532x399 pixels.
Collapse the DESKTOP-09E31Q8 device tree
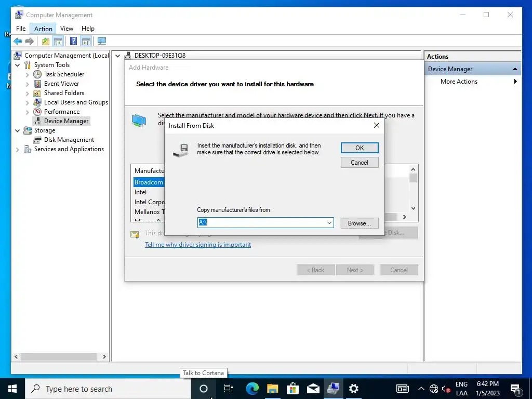click(x=117, y=56)
